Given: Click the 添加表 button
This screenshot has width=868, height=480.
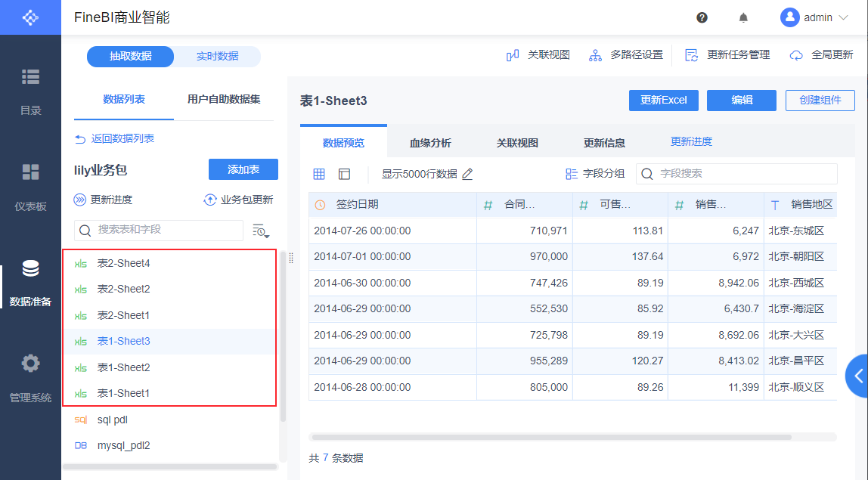Looking at the screenshot, I should tap(243, 169).
